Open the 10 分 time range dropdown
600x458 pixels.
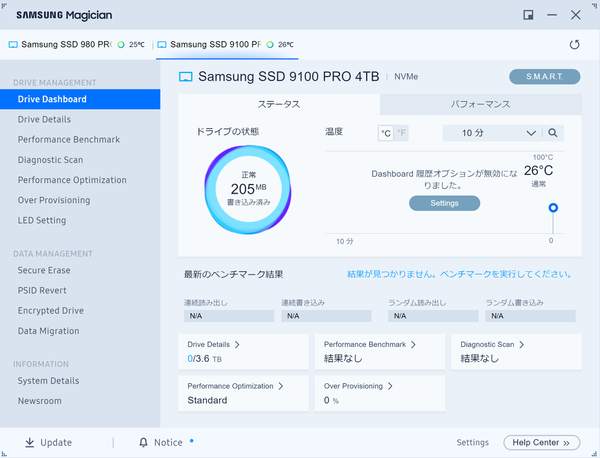click(x=492, y=133)
